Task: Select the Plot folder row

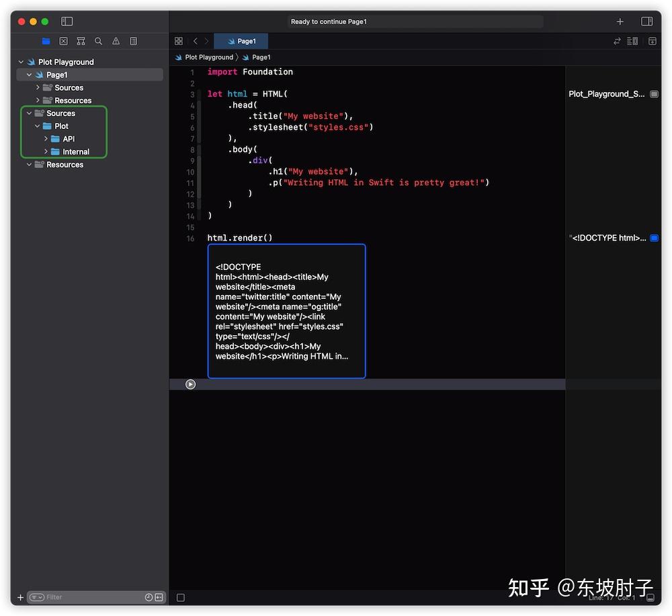Action: click(89, 126)
